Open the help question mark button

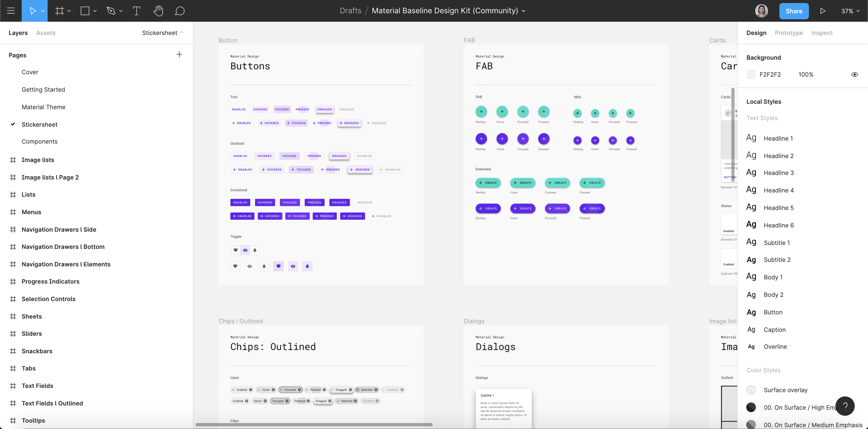coord(845,406)
